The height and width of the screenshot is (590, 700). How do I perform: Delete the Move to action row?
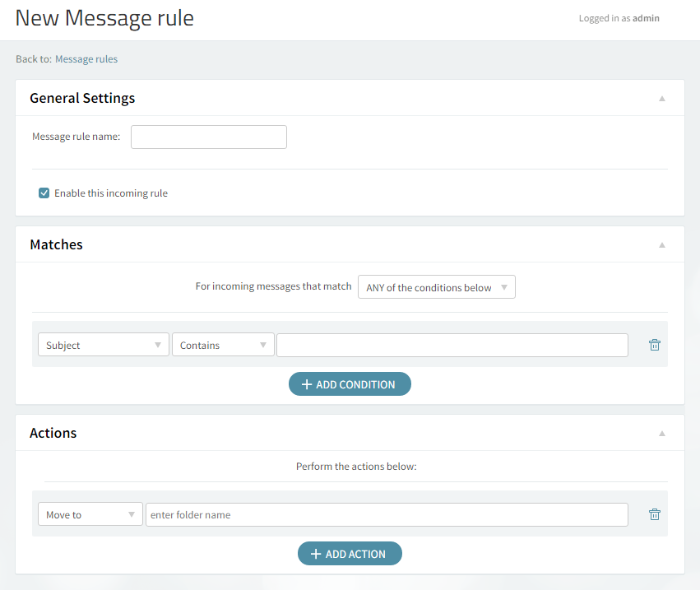[654, 514]
